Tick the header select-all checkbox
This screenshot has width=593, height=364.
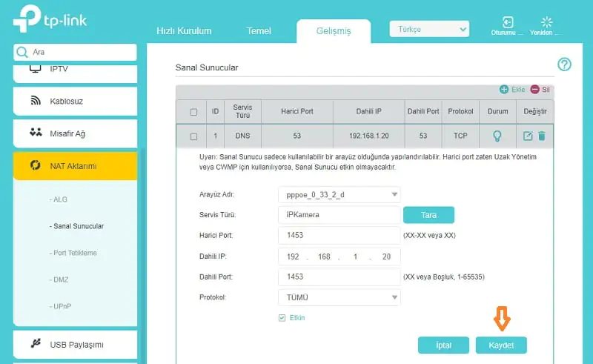(x=193, y=112)
